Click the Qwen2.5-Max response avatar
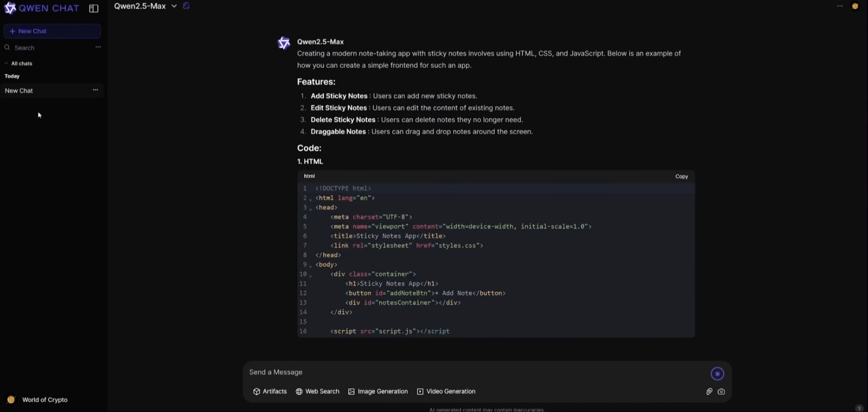 pyautogui.click(x=284, y=43)
